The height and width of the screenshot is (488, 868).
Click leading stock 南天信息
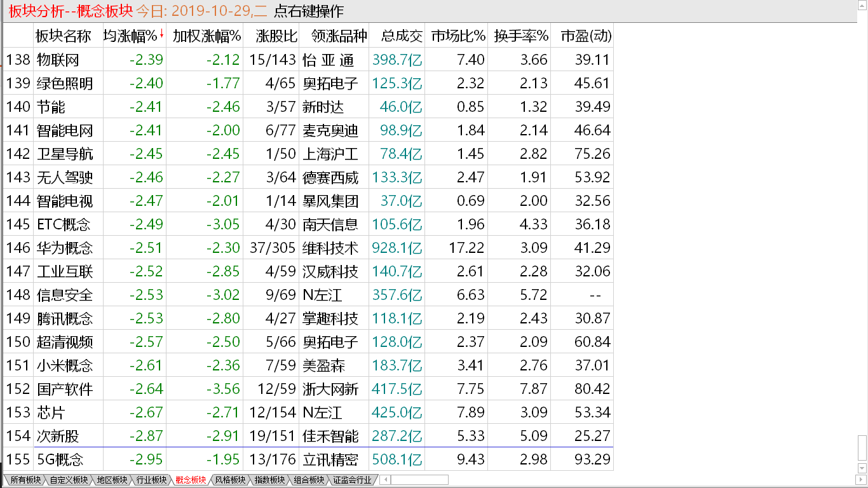click(x=331, y=224)
